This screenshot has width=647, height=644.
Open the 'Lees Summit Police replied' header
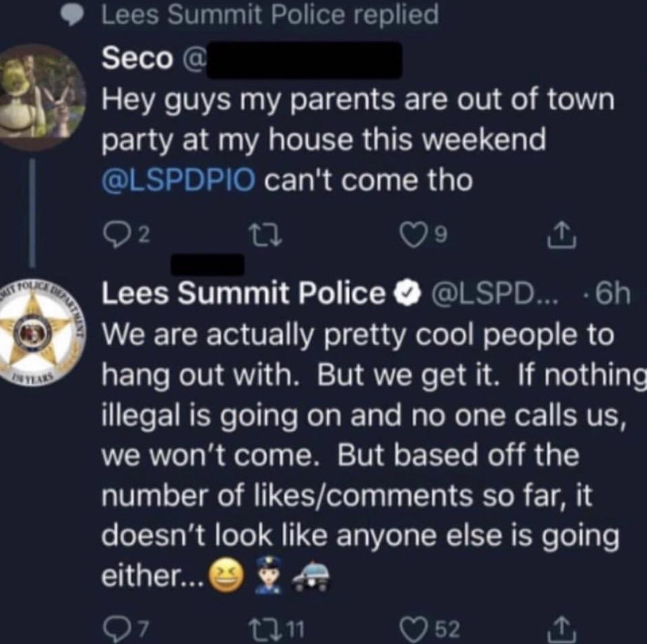click(x=269, y=15)
